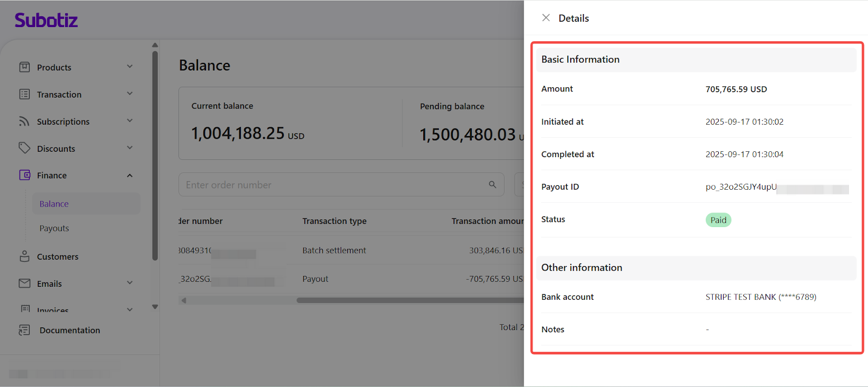Select the Balance submenu item

[x=54, y=204]
